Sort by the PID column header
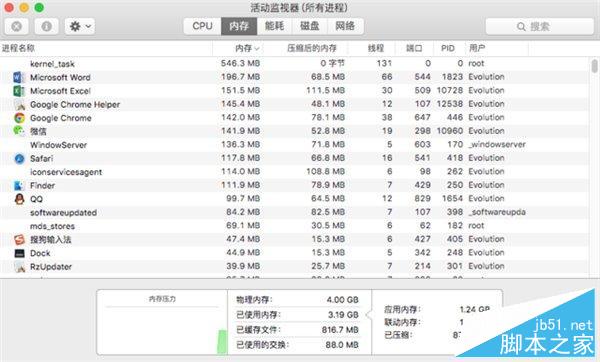This screenshot has width=600, height=362. click(x=448, y=48)
